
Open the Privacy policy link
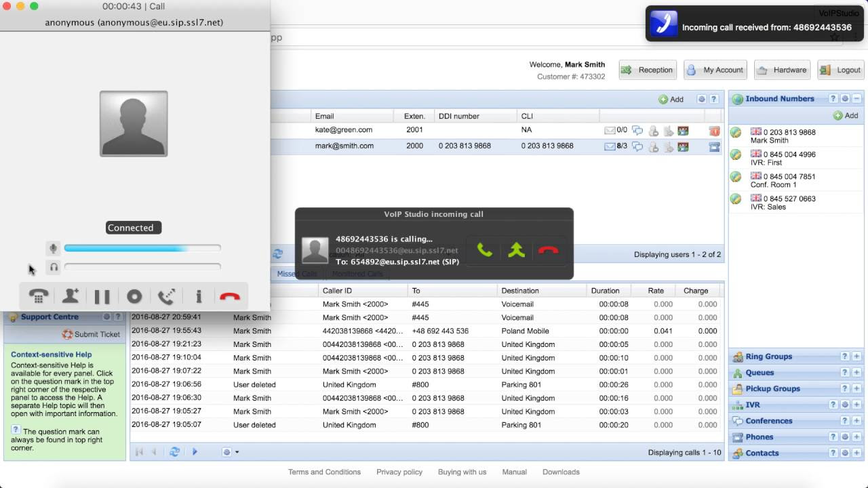(399, 472)
